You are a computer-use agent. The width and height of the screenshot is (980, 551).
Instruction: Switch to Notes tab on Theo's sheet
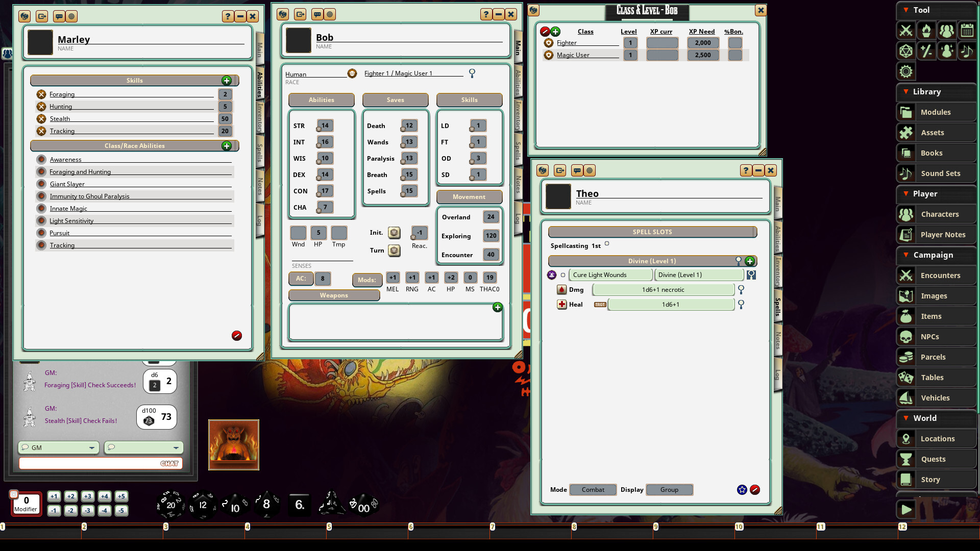(x=778, y=341)
